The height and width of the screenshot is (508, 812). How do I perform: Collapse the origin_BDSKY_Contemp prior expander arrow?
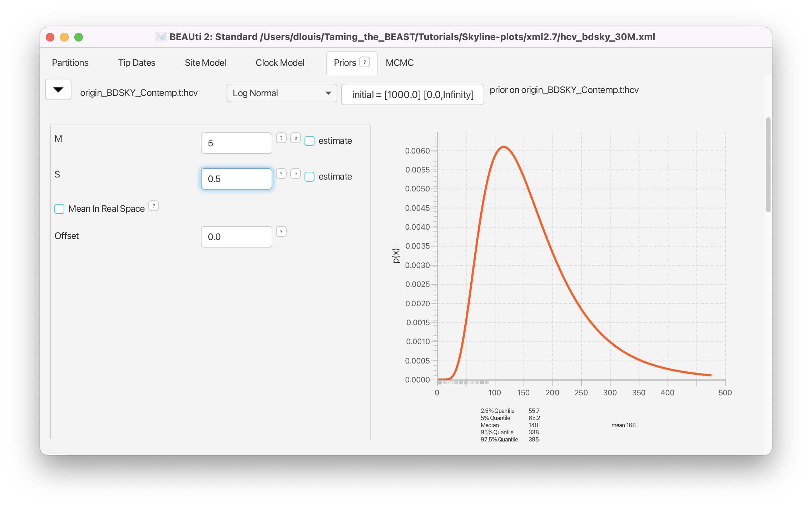pos(58,90)
